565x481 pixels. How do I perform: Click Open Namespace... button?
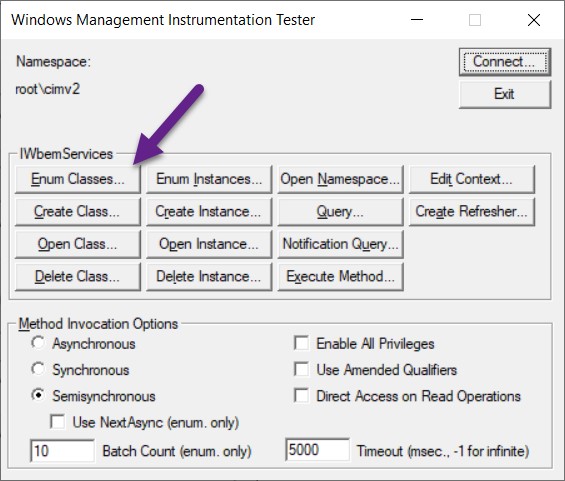click(x=340, y=179)
